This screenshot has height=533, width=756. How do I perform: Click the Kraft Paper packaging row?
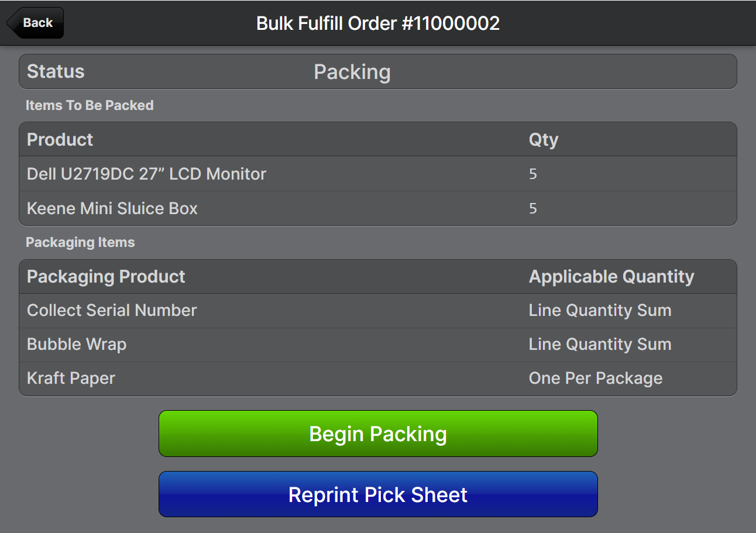coord(71,378)
